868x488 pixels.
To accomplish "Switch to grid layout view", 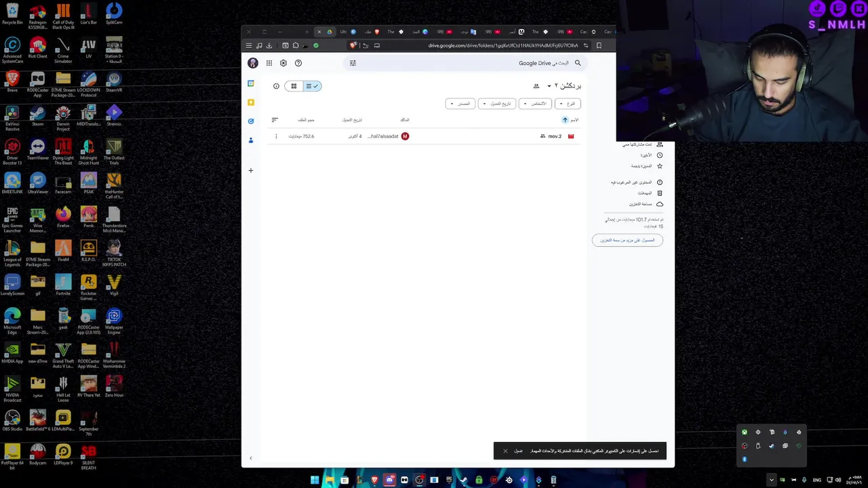I will coord(294,86).
